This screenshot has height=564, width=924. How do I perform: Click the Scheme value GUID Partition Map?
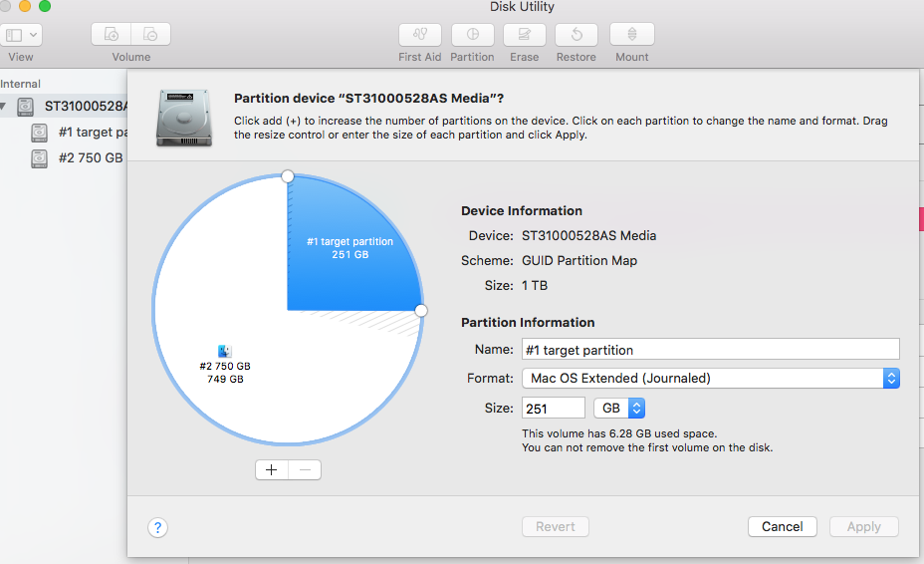point(579,261)
